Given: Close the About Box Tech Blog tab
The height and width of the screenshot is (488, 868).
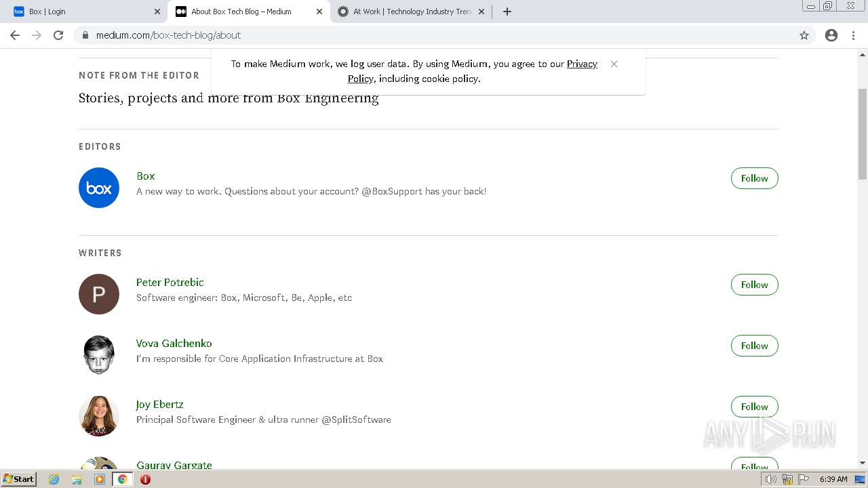Looking at the screenshot, I should click(319, 12).
